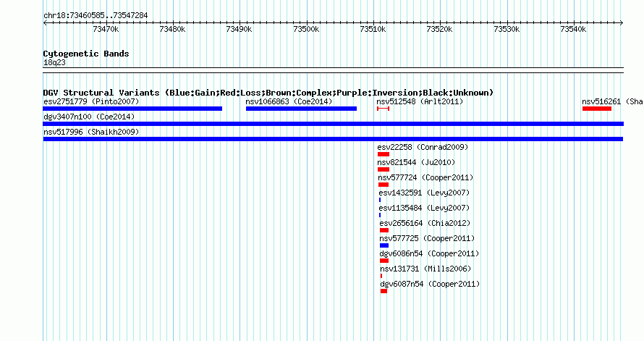Select the tiny red nsv131731 mark
This screenshot has width=644, height=341.
coord(381,276)
